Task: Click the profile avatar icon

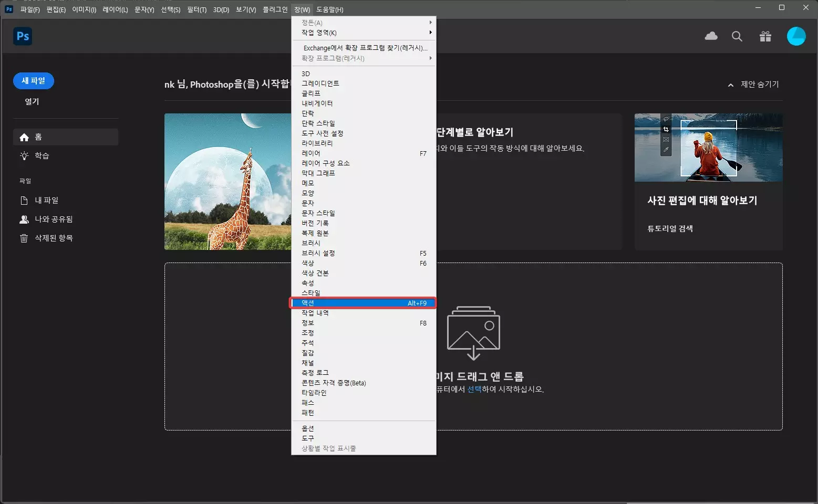Action: point(796,36)
